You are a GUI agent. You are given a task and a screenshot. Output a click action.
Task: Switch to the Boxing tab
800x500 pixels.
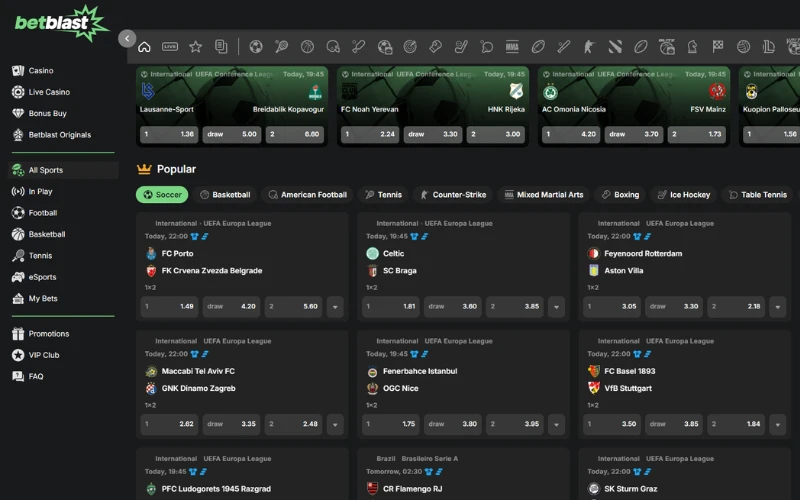pos(620,194)
